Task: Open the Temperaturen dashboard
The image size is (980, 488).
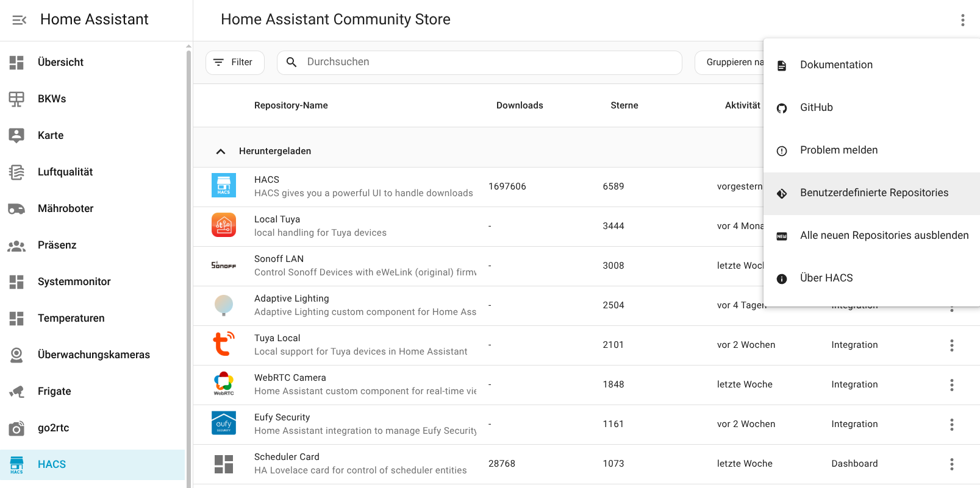Action: pyautogui.click(x=93, y=318)
